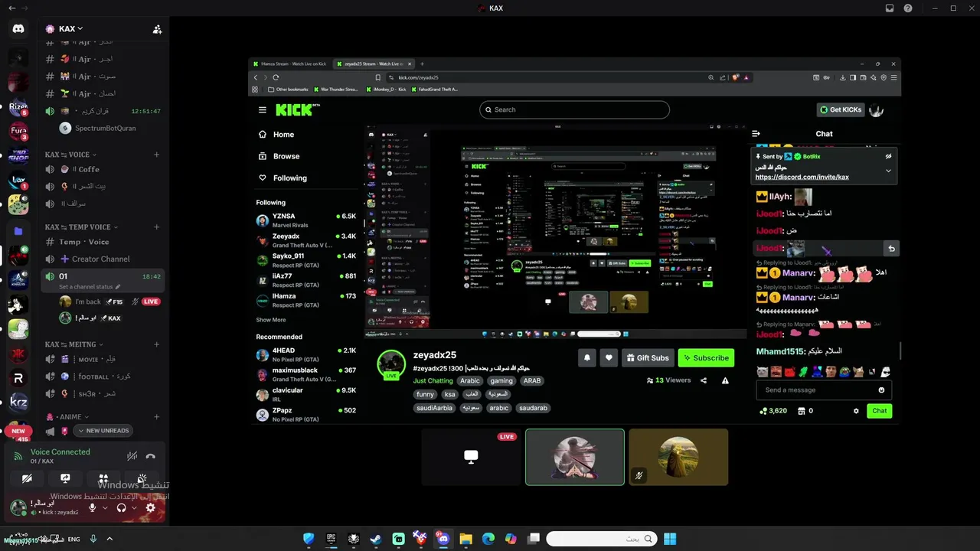Open the discord.com/invite/kax link

coord(802,177)
